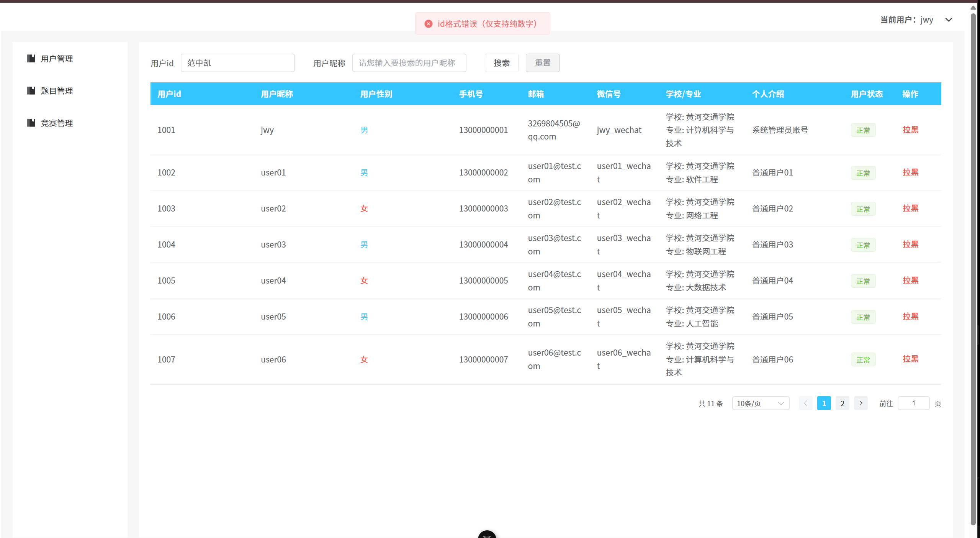Click the 用户id input field

(237, 63)
